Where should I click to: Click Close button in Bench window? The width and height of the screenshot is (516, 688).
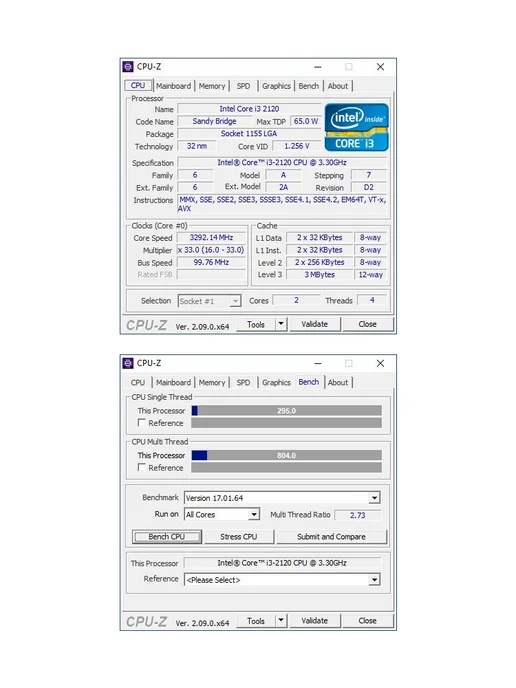(x=368, y=621)
